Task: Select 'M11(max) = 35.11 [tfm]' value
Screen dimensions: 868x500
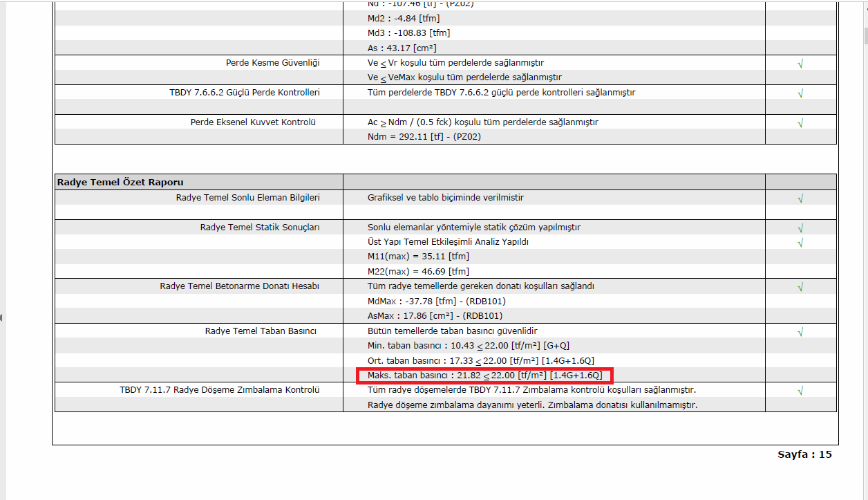Action: tap(419, 257)
